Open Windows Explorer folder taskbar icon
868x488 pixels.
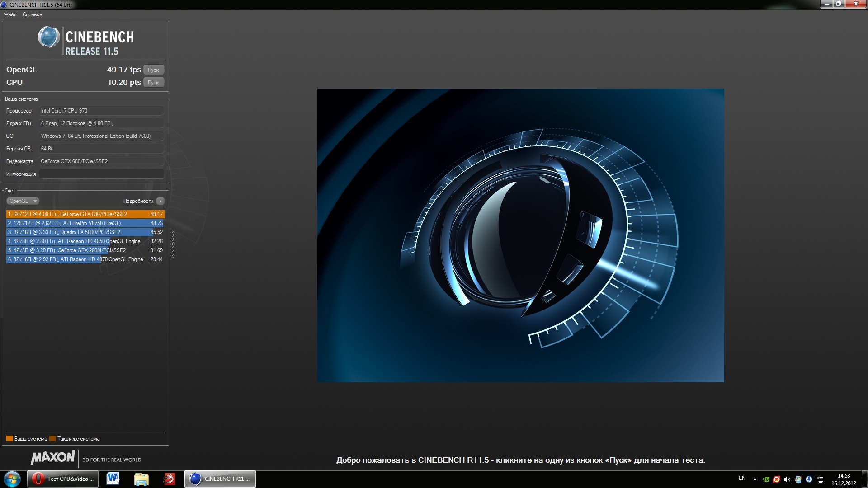(x=142, y=479)
